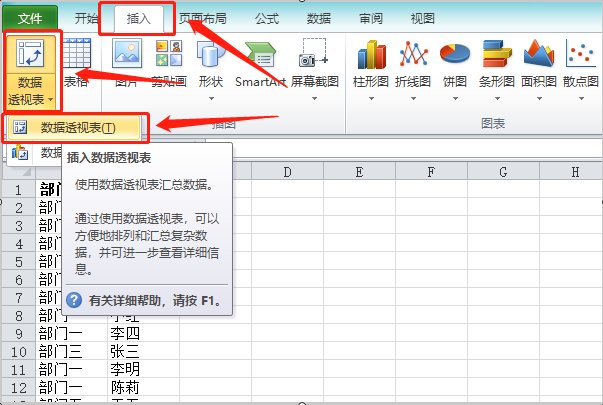Screen dimensions: 603x405
Task: Switch to the 插入 tab
Action: pos(139,18)
